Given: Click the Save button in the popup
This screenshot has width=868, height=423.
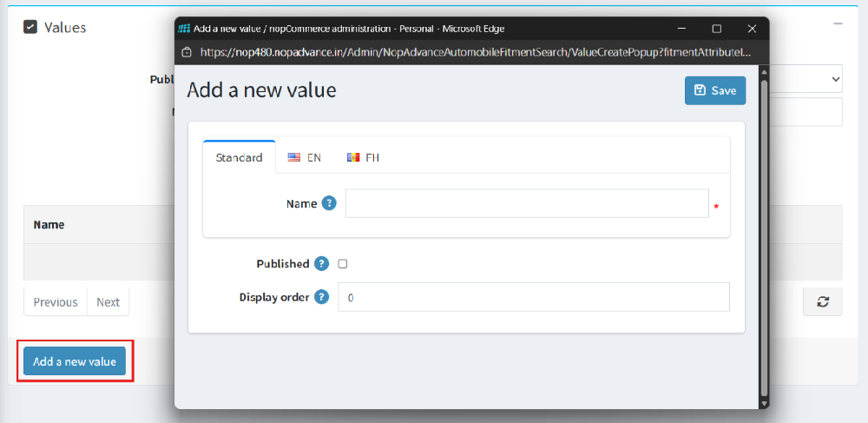Looking at the screenshot, I should (x=715, y=90).
